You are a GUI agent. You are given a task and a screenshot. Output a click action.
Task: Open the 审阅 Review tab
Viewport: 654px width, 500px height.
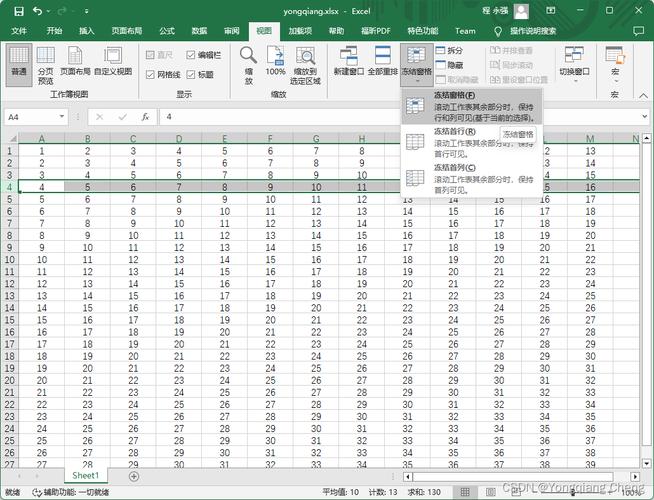click(232, 31)
